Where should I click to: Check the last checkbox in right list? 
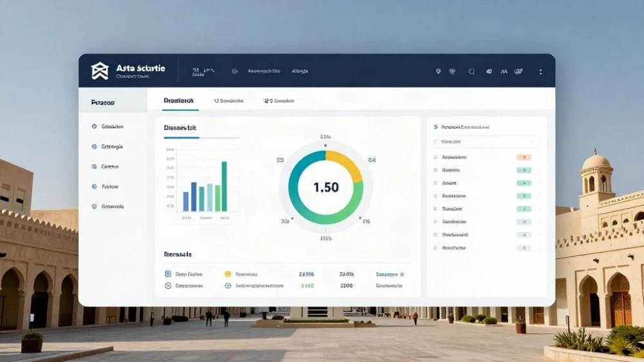[435, 248]
